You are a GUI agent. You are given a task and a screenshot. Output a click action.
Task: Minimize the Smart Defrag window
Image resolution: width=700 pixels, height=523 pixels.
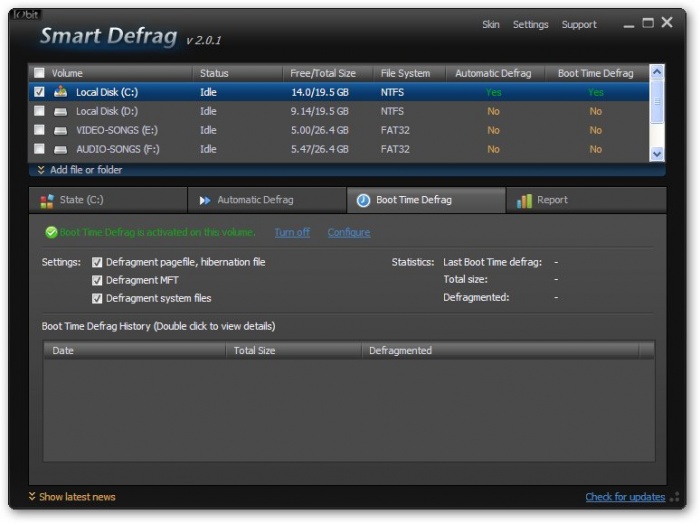(629, 24)
